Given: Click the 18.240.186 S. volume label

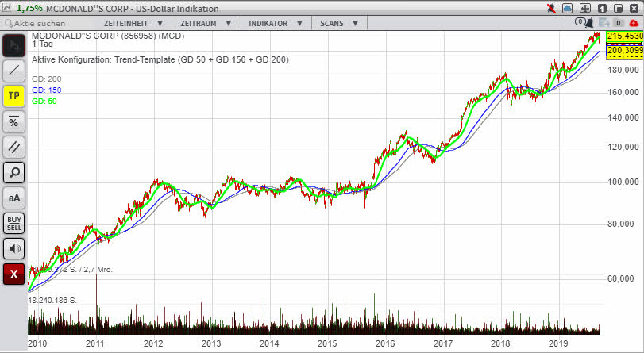Looking at the screenshot, I should point(52,301).
